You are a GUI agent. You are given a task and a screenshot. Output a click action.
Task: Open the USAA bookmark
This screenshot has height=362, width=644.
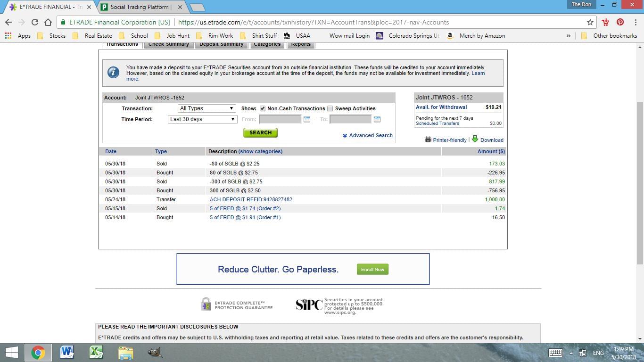[297, 36]
